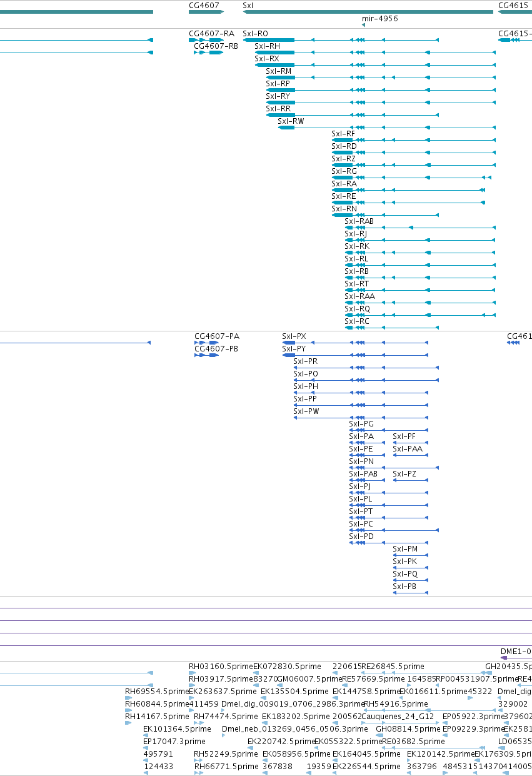The height and width of the screenshot is (776, 532).
Task: Open EST EK101364.5prime
Action: pos(177,729)
